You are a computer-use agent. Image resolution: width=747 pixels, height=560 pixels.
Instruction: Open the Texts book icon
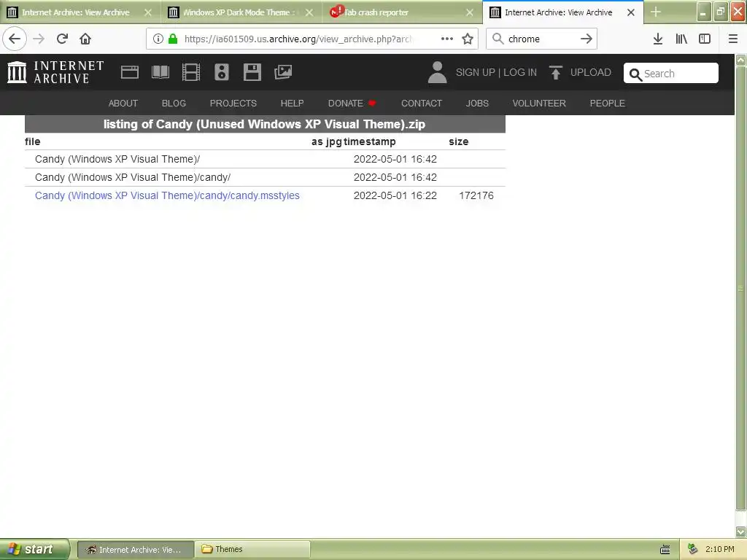tap(160, 72)
